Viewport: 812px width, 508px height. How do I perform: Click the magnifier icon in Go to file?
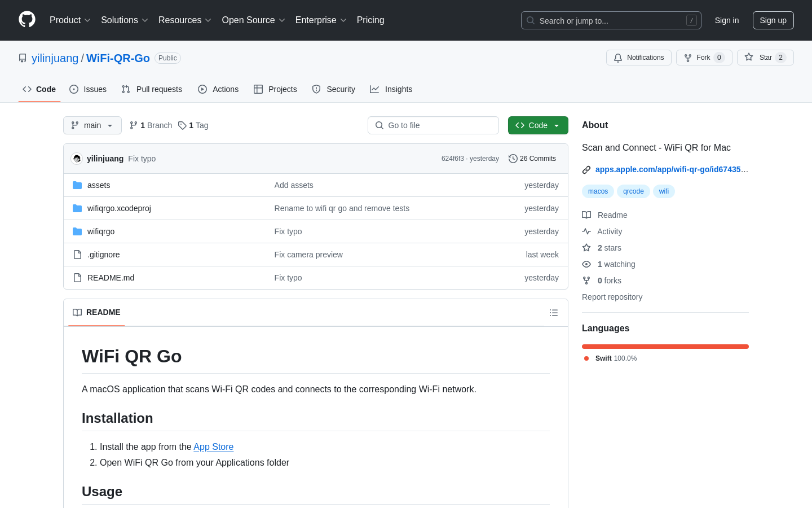[x=379, y=125]
